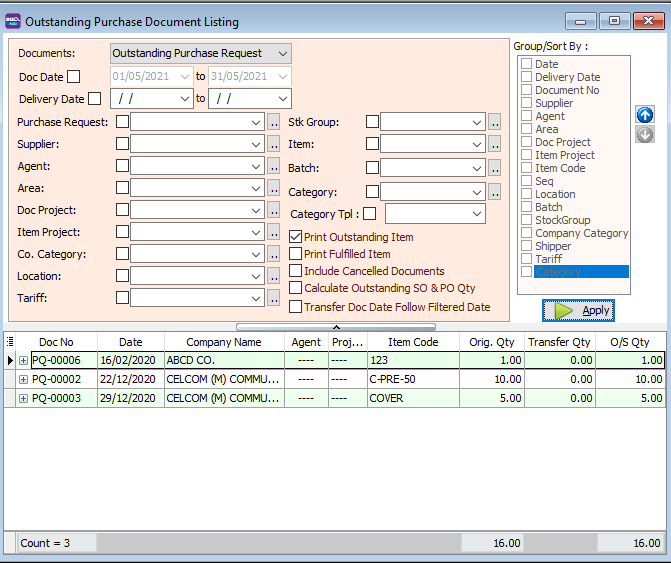Click the grey move-down arrow icon
This screenshot has height=563, width=671.
point(645,134)
